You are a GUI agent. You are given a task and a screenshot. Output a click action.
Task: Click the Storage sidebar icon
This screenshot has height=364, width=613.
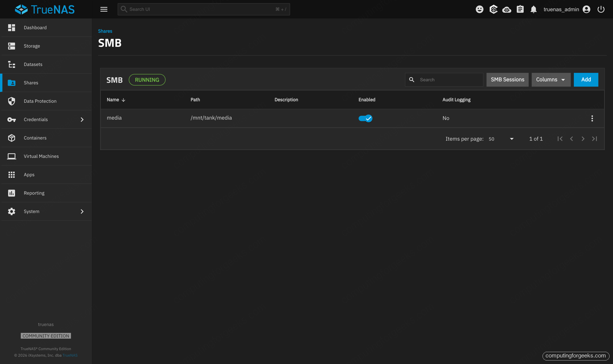[11, 46]
